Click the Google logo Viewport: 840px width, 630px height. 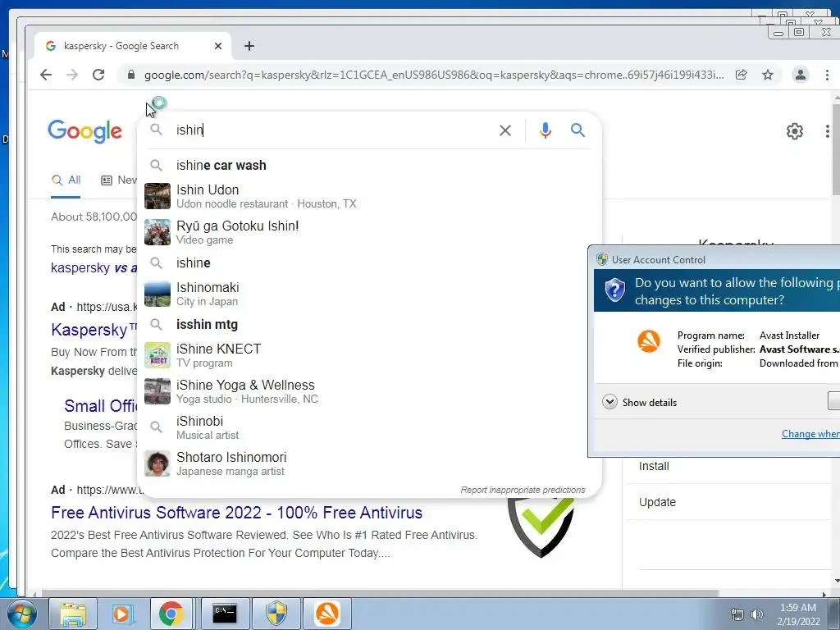pos(84,131)
